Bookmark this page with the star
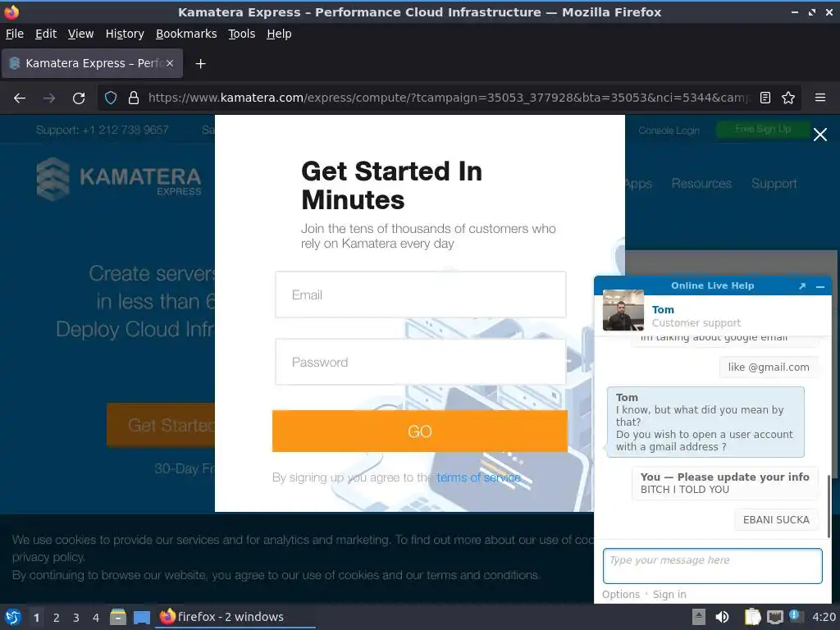This screenshot has width=840, height=630. coord(788,98)
